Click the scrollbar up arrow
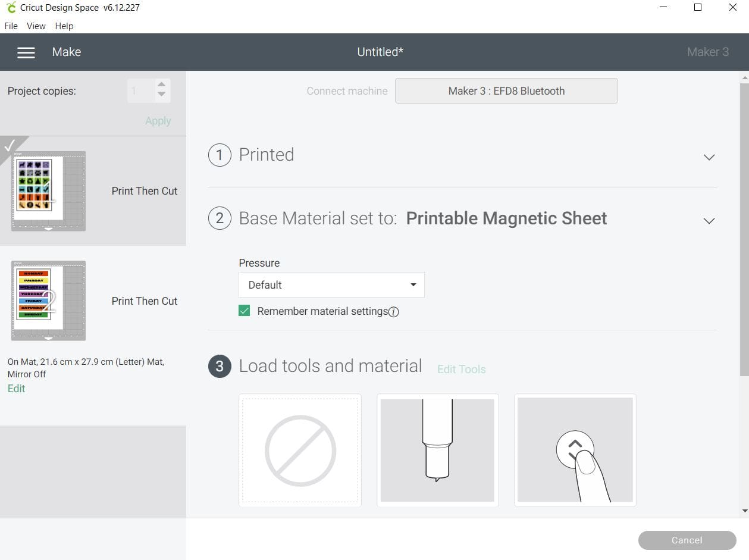 coord(744,77)
